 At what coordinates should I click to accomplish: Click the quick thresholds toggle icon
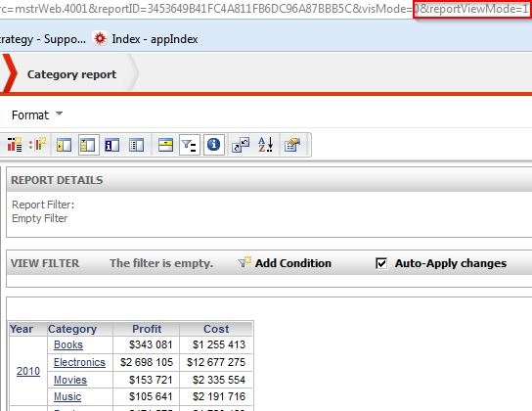click(x=38, y=144)
